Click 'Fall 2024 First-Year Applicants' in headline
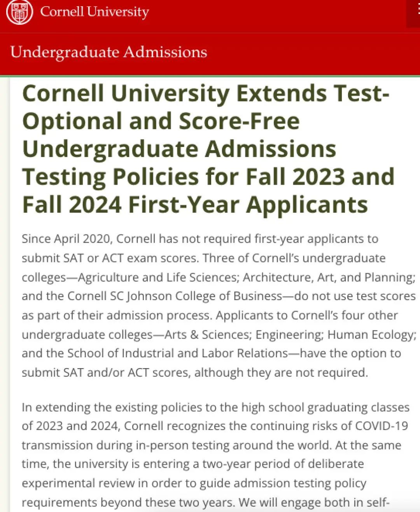Screen dimensions: 420x512 [x=195, y=204]
